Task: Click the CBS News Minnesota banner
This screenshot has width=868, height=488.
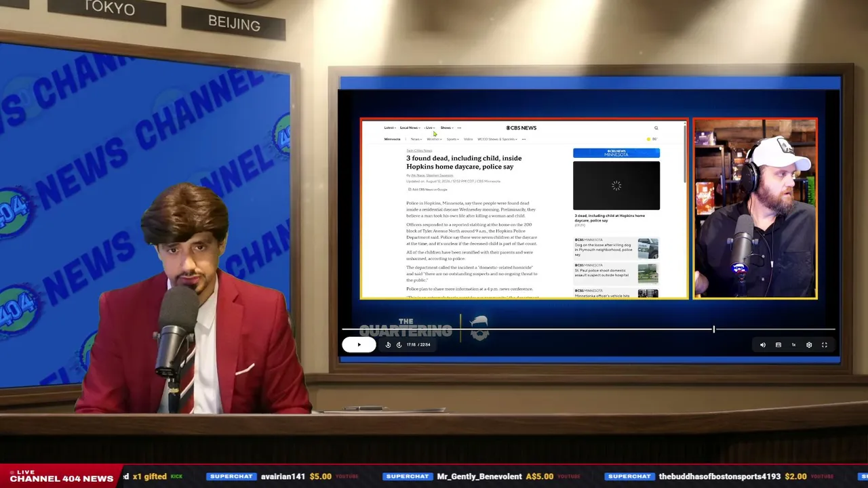Action: pyautogui.click(x=616, y=153)
